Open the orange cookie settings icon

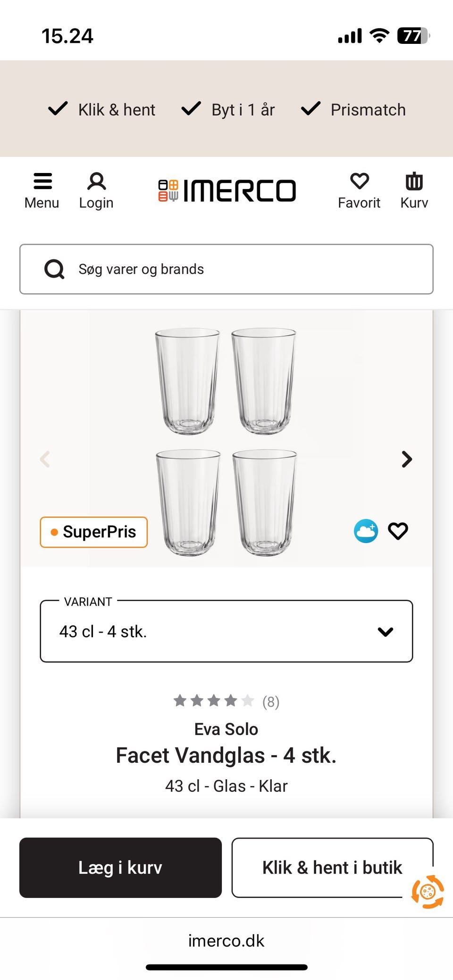pos(428,891)
